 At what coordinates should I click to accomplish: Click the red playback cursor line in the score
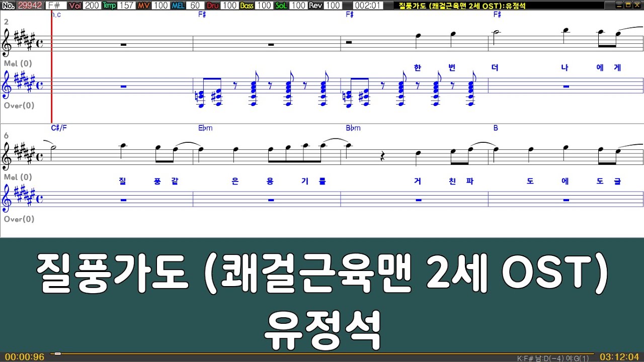pyautogui.click(x=51, y=65)
